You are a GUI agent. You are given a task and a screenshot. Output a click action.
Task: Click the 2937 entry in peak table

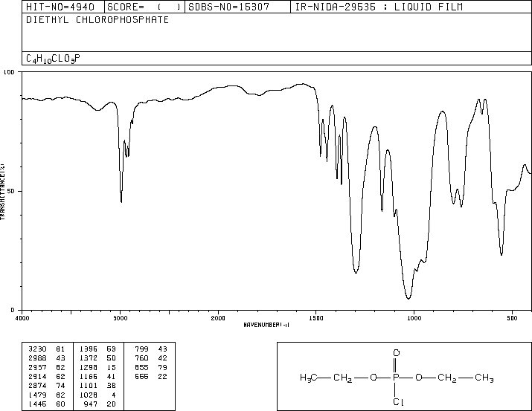tap(37, 367)
